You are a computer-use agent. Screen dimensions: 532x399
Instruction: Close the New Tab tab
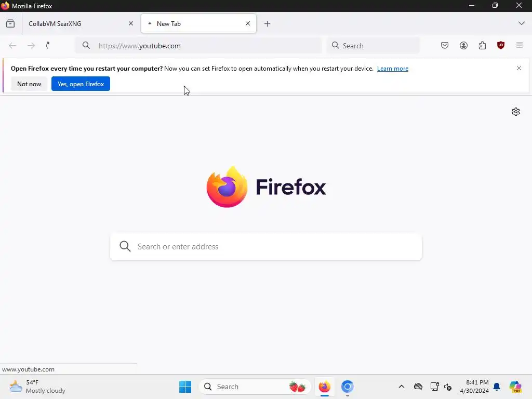(248, 24)
